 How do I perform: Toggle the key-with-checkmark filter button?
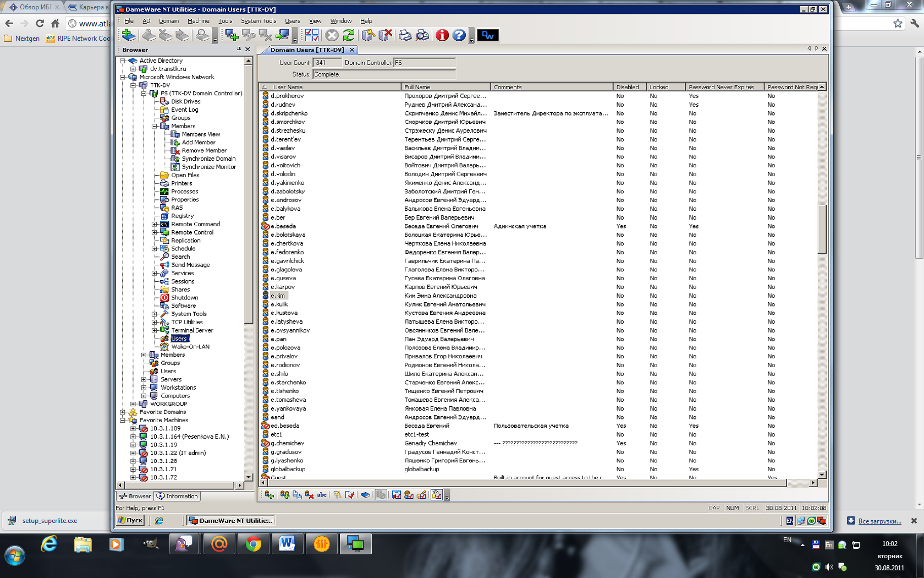pyautogui.click(x=421, y=495)
